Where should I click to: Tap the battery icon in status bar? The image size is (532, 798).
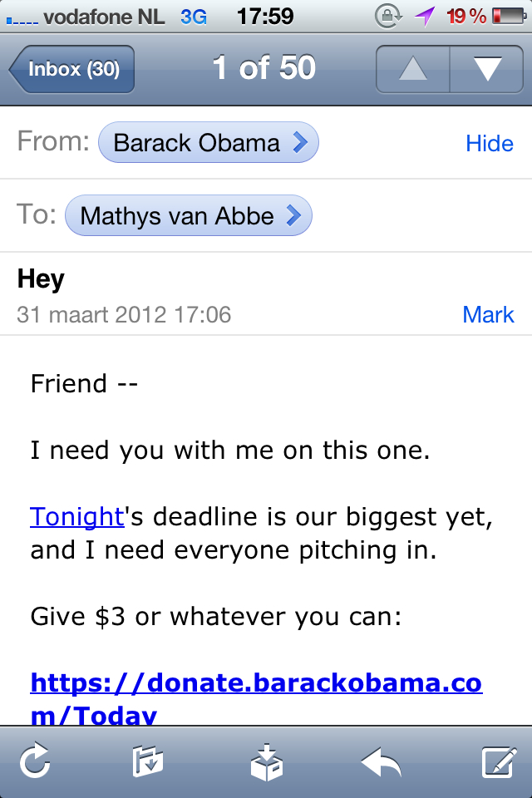[x=507, y=16]
